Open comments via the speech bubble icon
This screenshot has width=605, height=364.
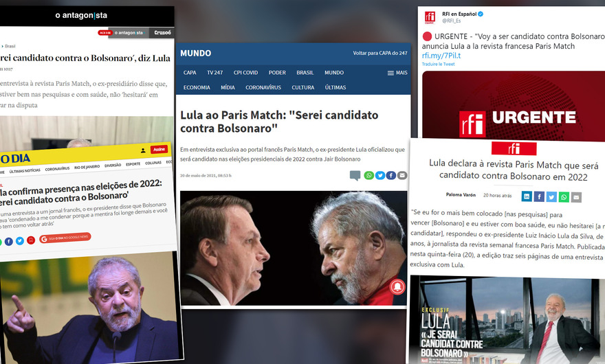(x=355, y=175)
